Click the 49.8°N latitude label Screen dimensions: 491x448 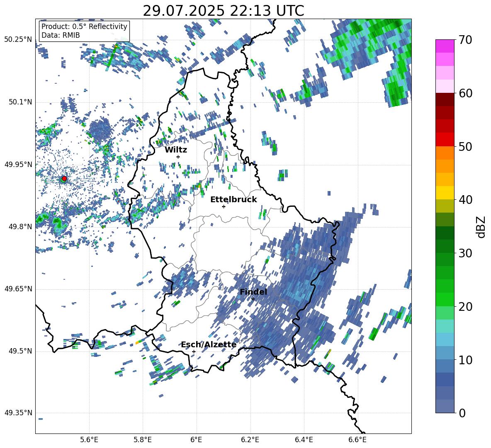coord(20,227)
